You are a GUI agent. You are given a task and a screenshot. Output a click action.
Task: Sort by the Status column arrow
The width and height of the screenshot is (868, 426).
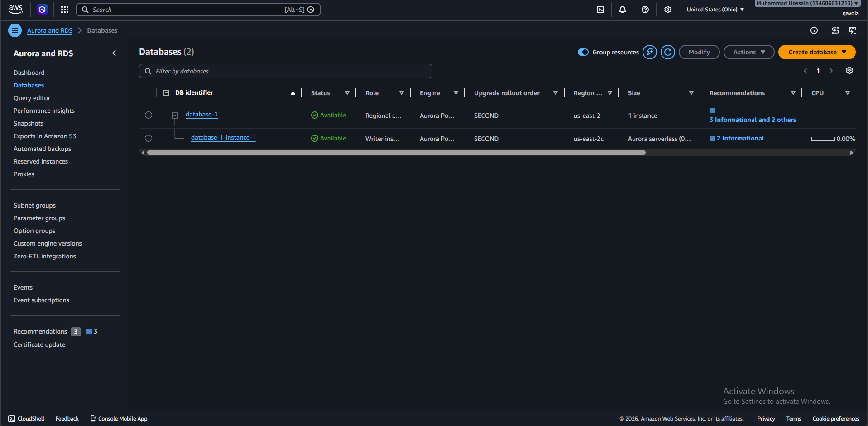pyautogui.click(x=347, y=93)
